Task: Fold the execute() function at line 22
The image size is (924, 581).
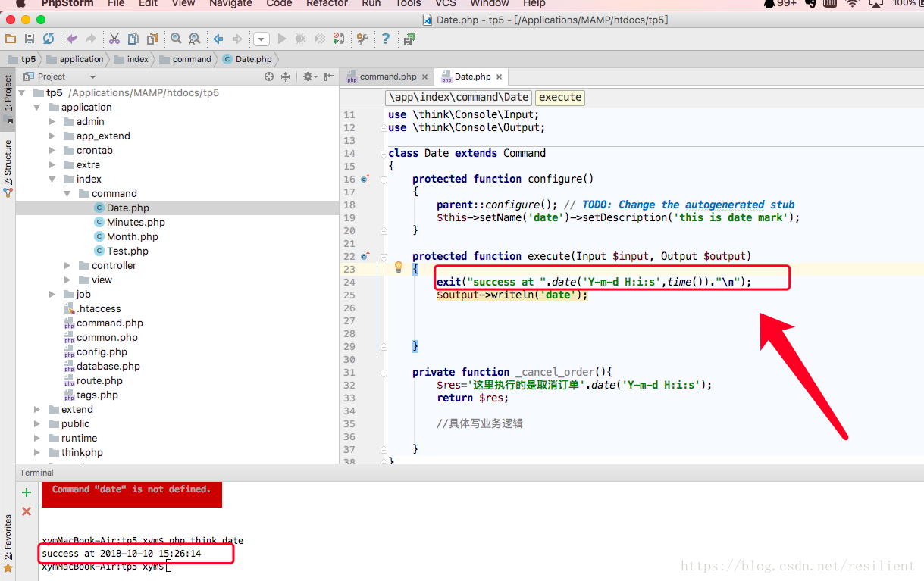Action: [x=384, y=257]
